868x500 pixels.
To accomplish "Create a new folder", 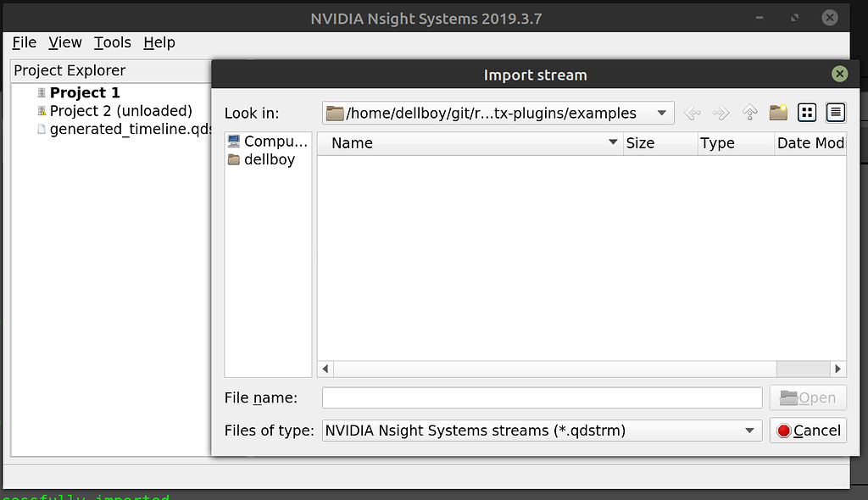I will pyautogui.click(x=778, y=112).
